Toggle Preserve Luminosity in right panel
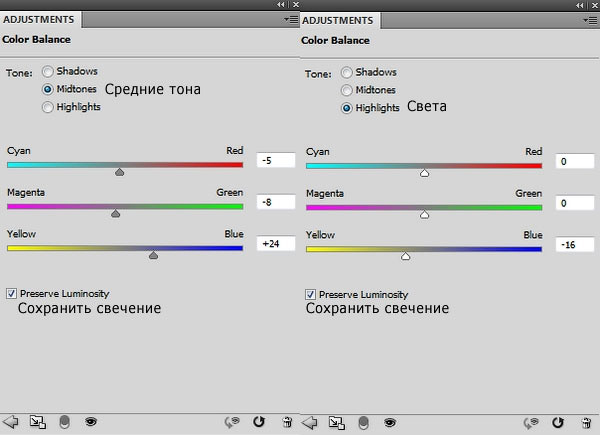 [x=310, y=294]
